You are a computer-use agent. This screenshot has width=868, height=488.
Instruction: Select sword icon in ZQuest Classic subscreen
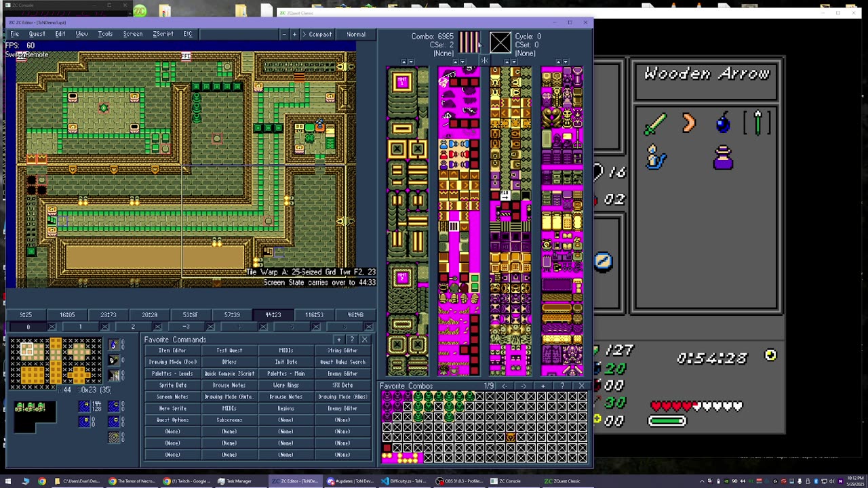[655, 123]
